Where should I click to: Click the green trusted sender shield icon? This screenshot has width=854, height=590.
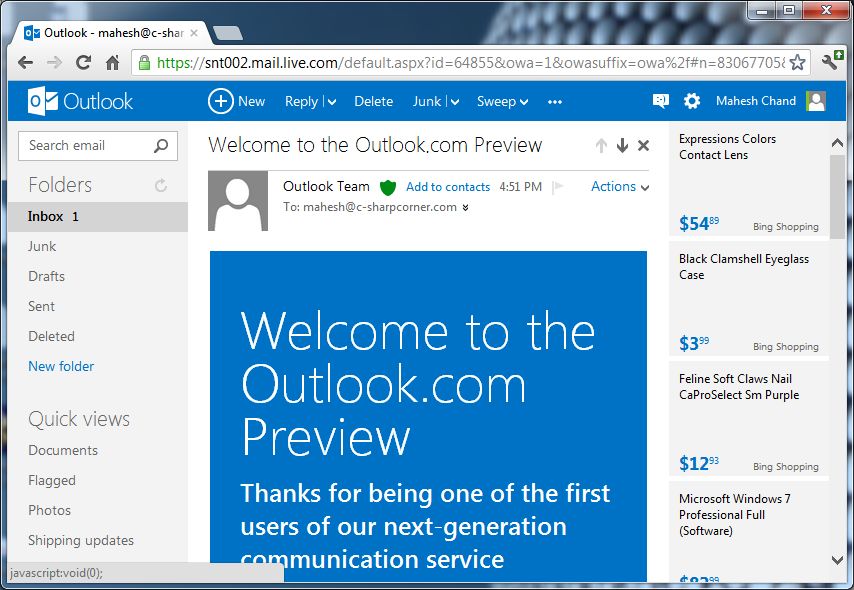pos(388,187)
